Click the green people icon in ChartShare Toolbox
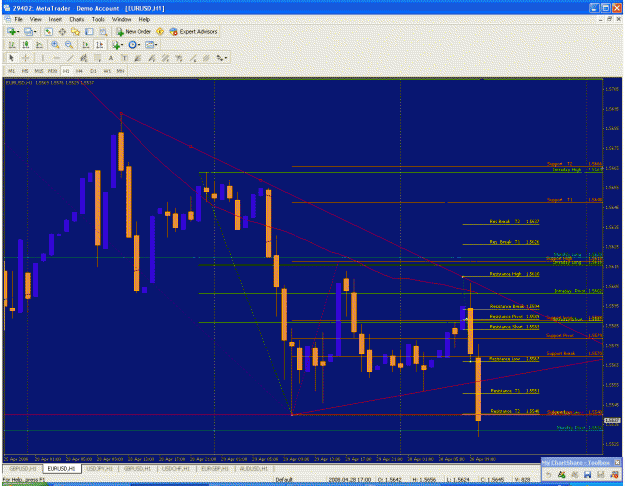The height and width of the screenshot is (486, 625). 562,474
